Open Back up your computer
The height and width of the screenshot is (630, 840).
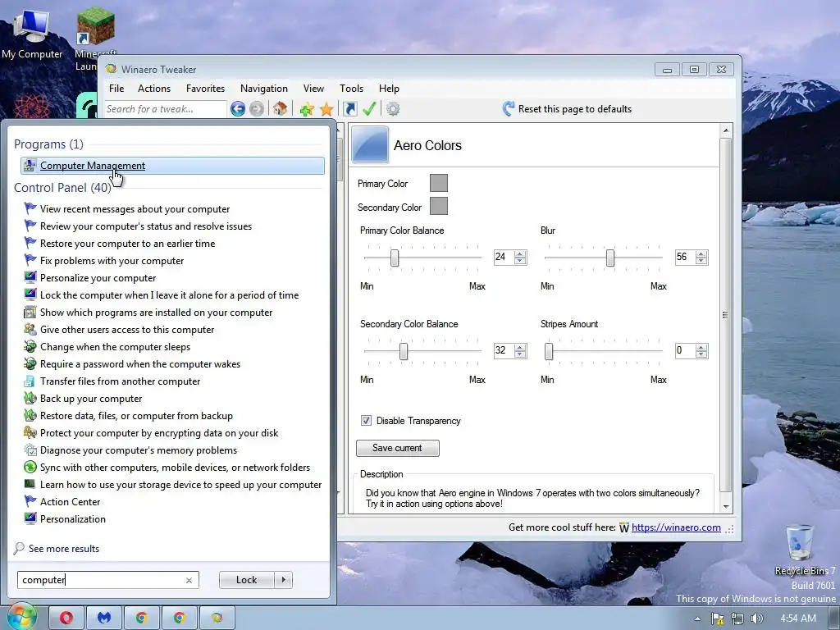[x=91, y=399]
